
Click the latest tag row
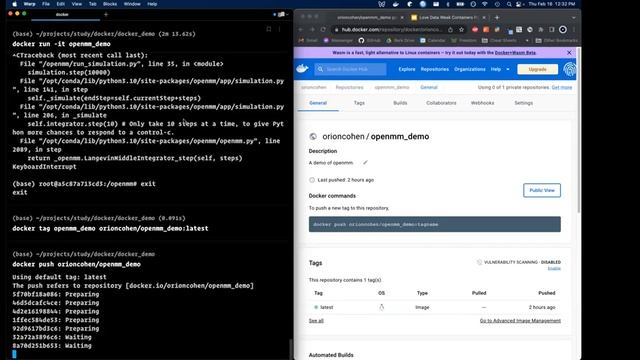pos(434,307)
